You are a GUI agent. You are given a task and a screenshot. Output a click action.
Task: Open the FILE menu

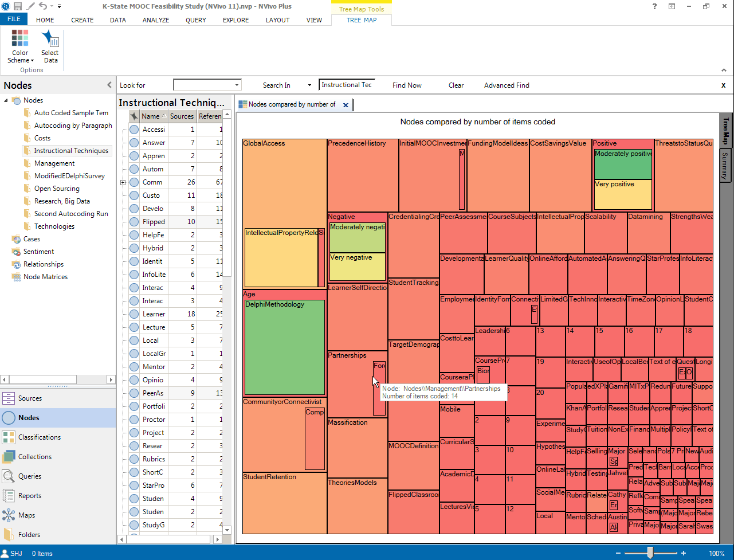coord(13,19)
